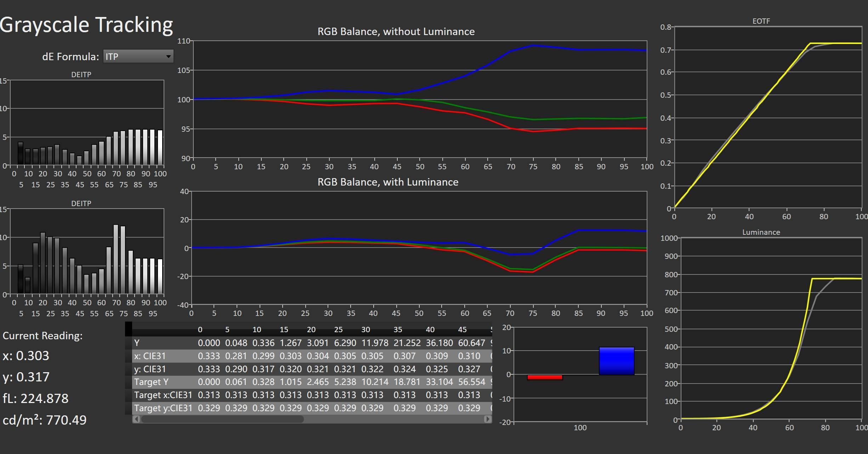Click the table's left scroll arrow
The width and height of the screenshot is (868, 454).
coord(136,419)
